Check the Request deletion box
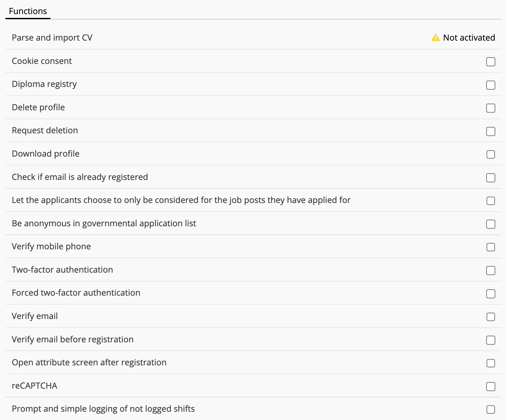 pyautogui.click(x=491, y=131)
